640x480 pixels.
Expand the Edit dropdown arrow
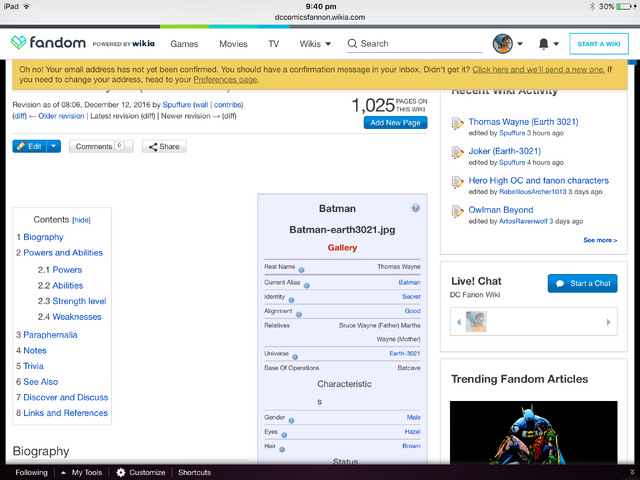53,146
